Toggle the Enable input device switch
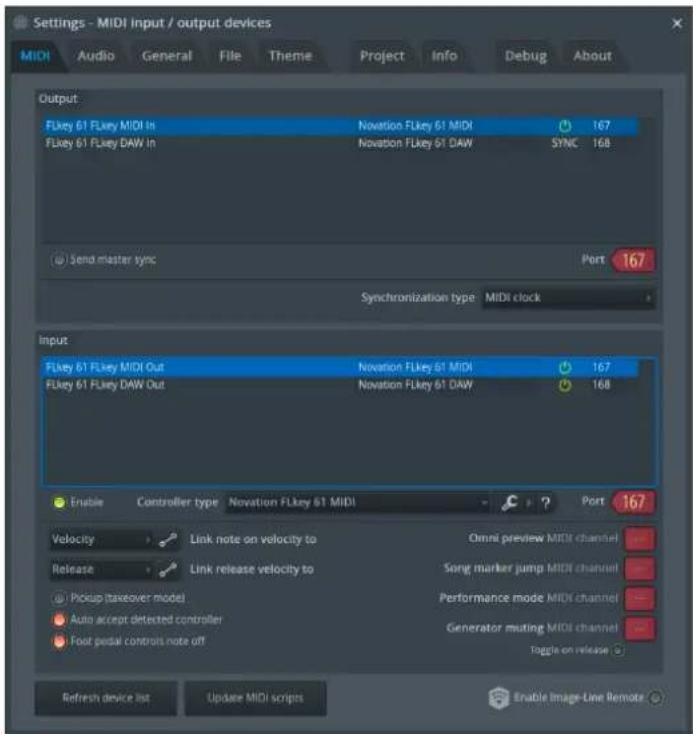This screenshot has height=734, width=693. (59, 503)
